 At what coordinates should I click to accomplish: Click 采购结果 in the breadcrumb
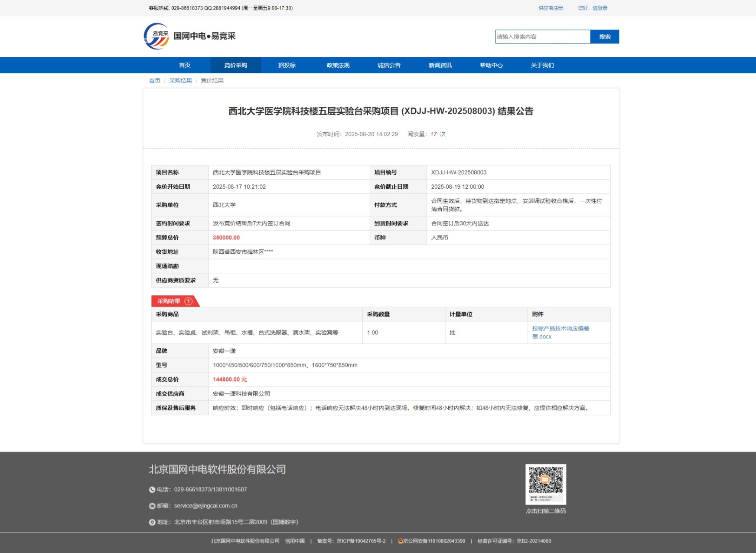180,81
